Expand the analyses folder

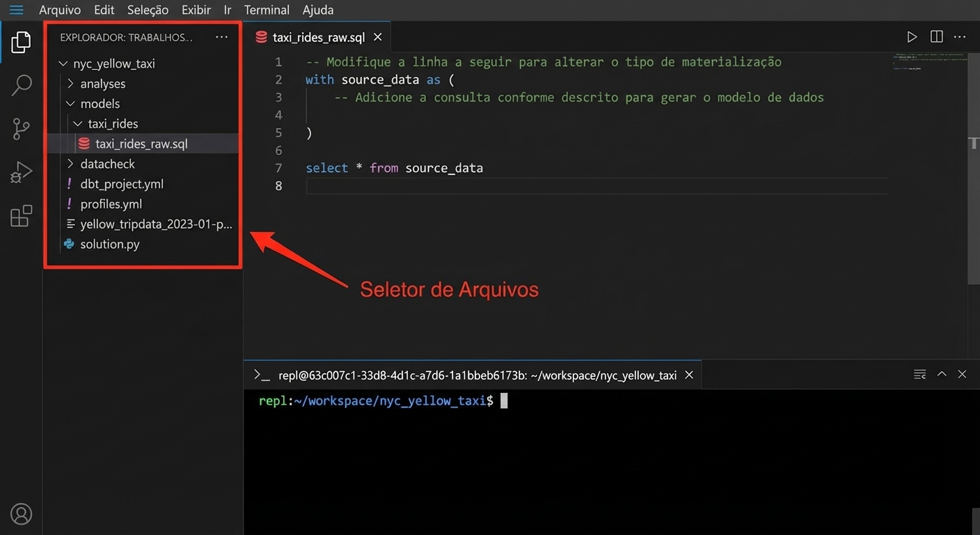pos(71,84)
